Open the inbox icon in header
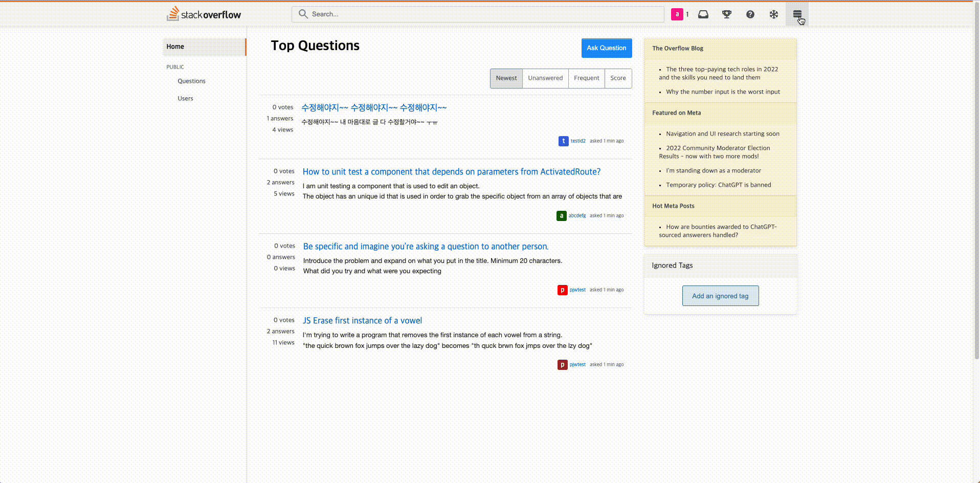980x483 pixels. tap(703, 14)
